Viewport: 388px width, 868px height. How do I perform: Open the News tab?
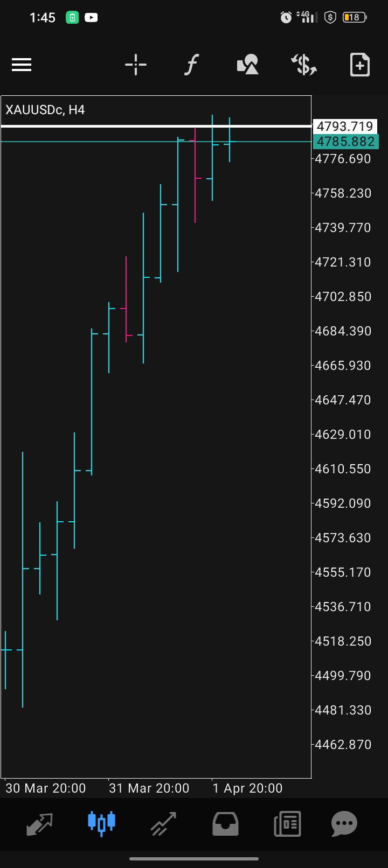pos(287,823)
